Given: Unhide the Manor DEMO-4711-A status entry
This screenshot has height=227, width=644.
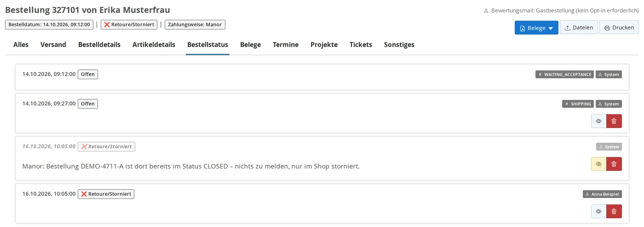Looking at the screenshot, I should click(598, 164).
